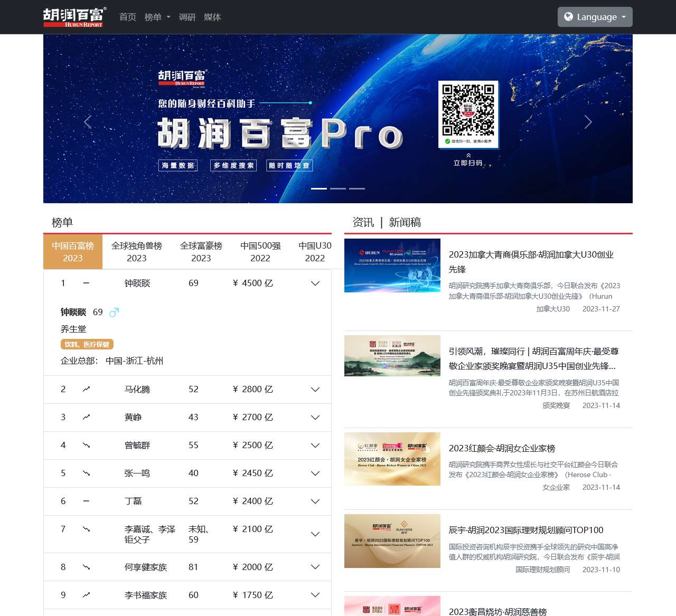Click the U35 awards dinner thumbnail
Image resolution: width=676 pixels, height=616 pixels.
coord(392,356)
